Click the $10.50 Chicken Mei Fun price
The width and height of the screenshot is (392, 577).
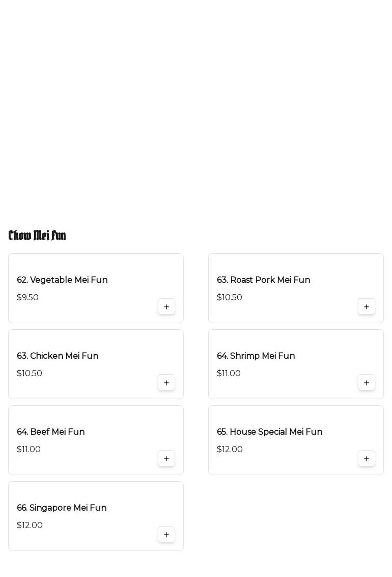(30, 373)
